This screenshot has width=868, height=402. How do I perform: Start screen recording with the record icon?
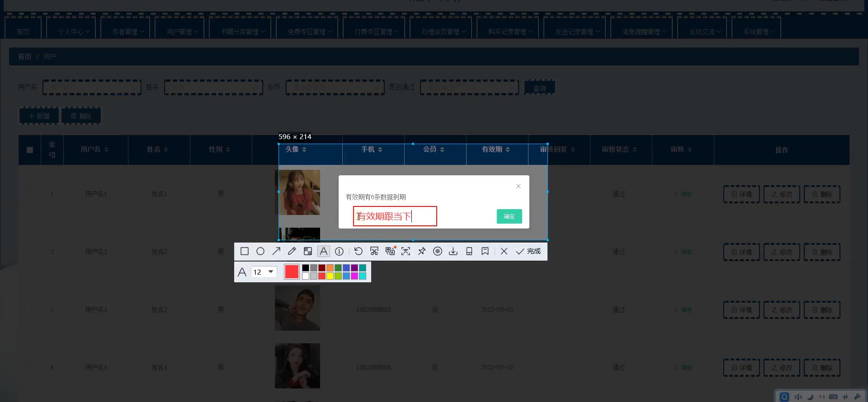click(438, 251)
